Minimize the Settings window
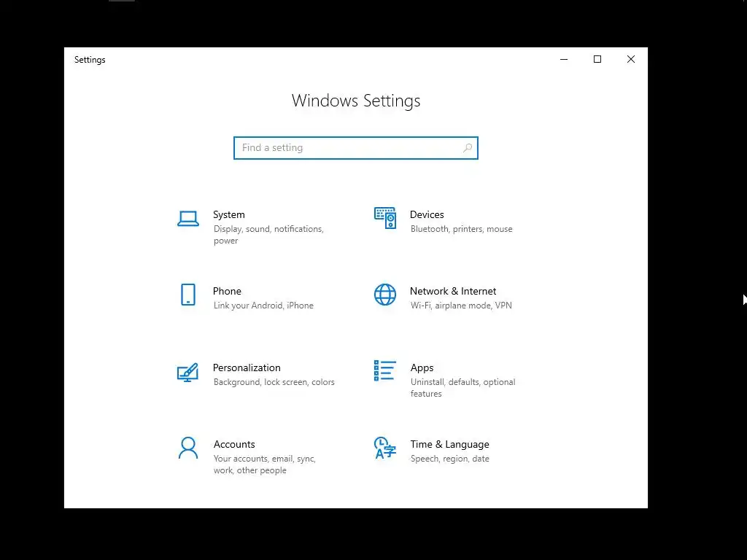Screen dimensions: 747x560 pyautogui.click(x=564, y=60)
